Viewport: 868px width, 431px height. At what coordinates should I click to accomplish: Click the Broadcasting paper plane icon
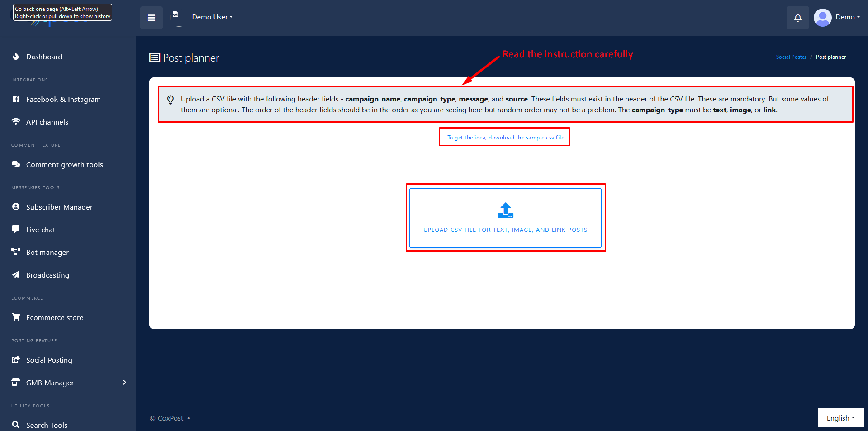(16, 274)
